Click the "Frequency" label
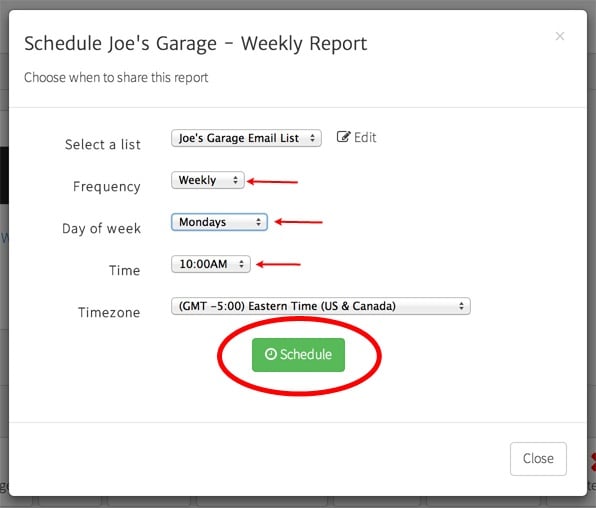 click(x=107, y=187)
